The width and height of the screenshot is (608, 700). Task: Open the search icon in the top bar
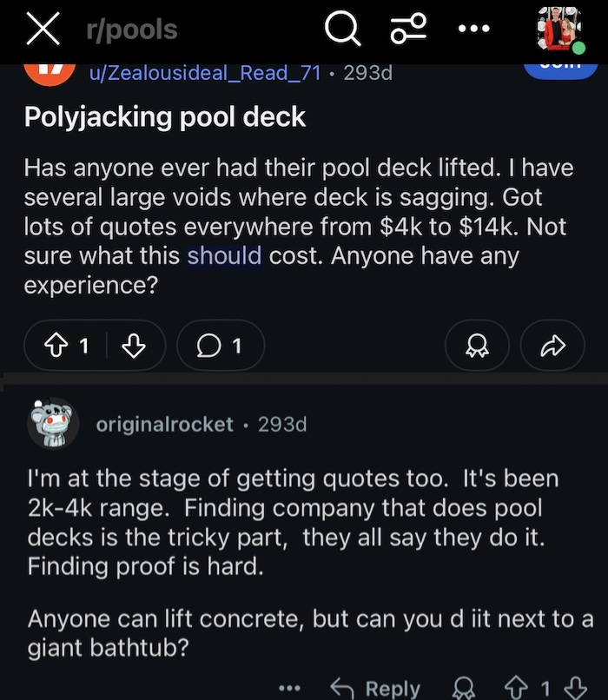[x=342, y=29]
